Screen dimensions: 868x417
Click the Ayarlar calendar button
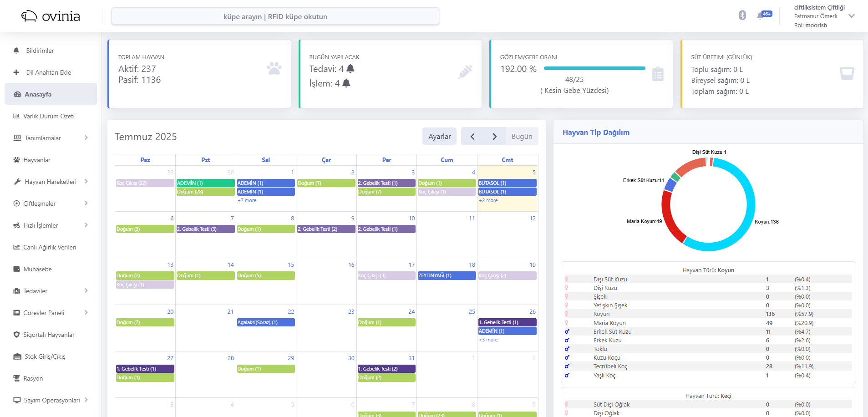(439, 136)
